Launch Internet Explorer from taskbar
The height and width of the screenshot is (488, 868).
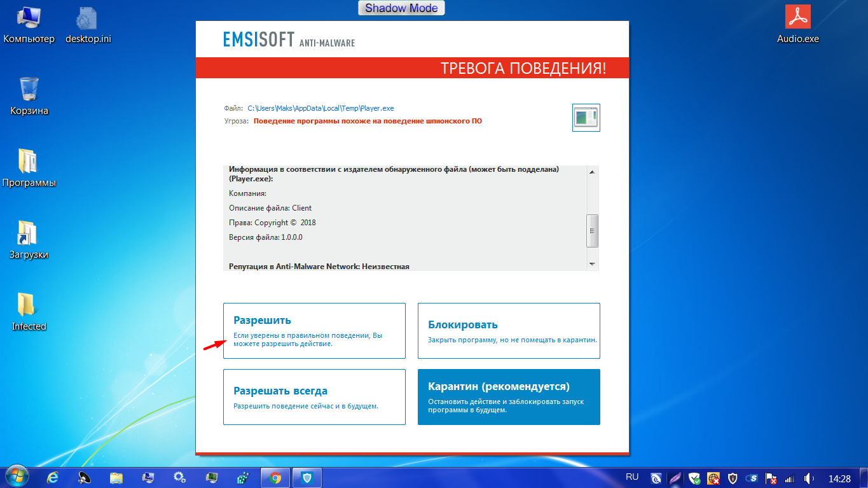click(x=53, y=477)
